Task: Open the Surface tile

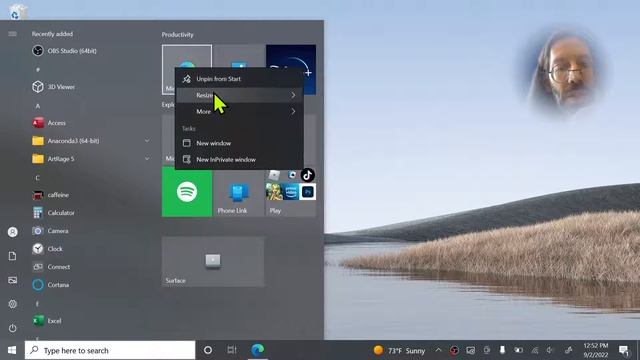Action: click(213, 262)
